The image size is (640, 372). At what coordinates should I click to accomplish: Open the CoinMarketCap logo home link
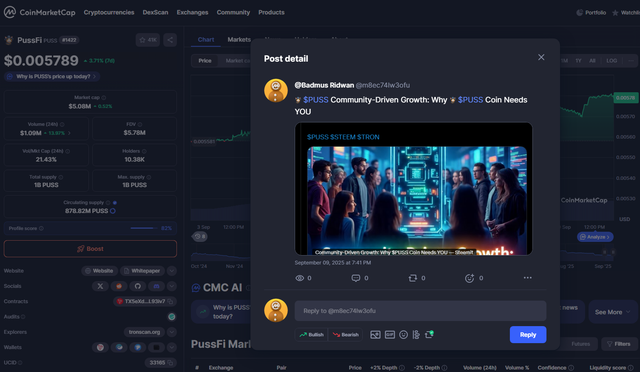pos(39,12)
